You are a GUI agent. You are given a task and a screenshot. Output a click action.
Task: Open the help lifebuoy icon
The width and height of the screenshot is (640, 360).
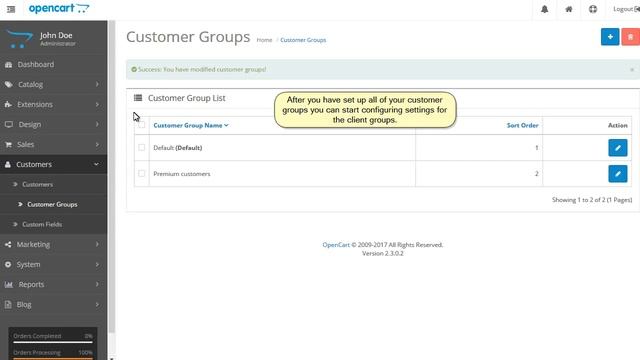click(593, 9)
